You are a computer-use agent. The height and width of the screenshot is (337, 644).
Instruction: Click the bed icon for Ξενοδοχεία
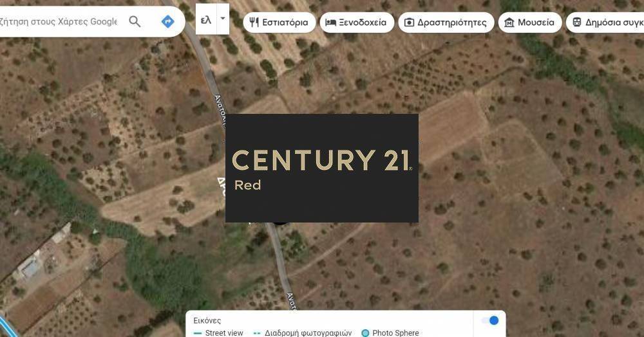(330, 22)
